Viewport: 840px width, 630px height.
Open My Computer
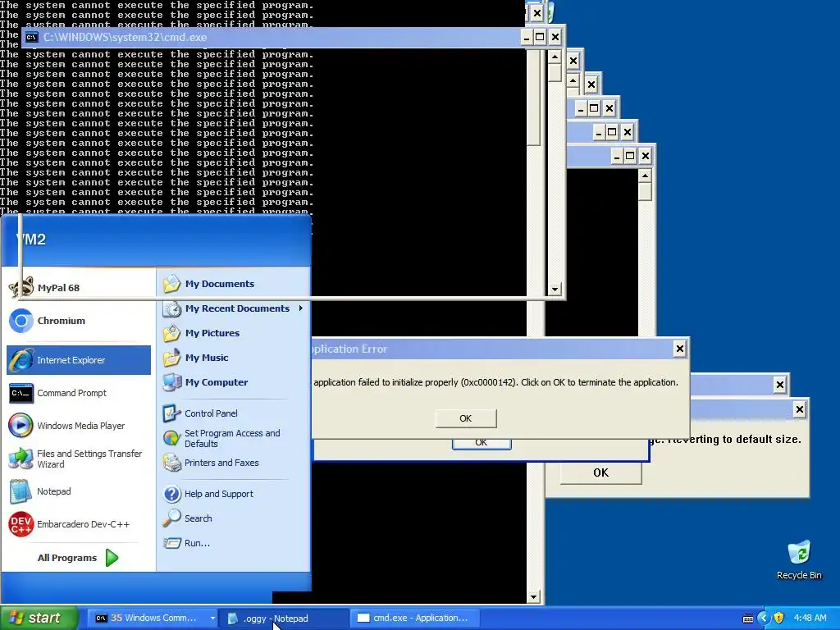(x=234, y=382)
